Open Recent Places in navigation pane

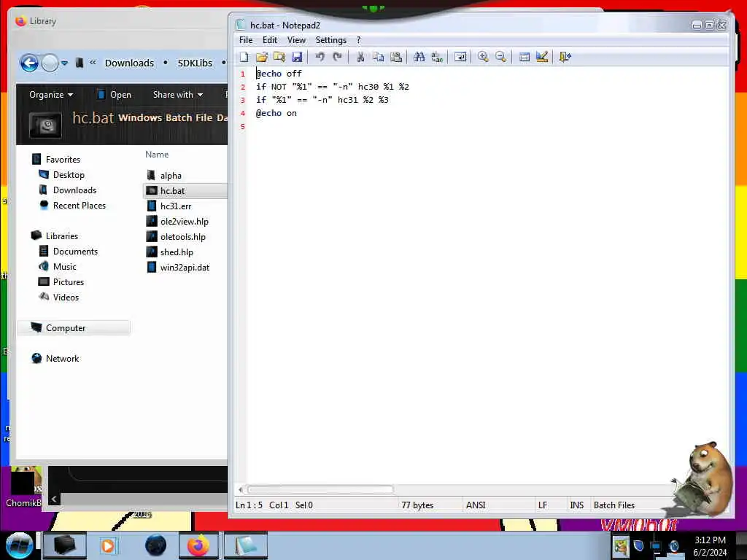[x=79, y=205]
